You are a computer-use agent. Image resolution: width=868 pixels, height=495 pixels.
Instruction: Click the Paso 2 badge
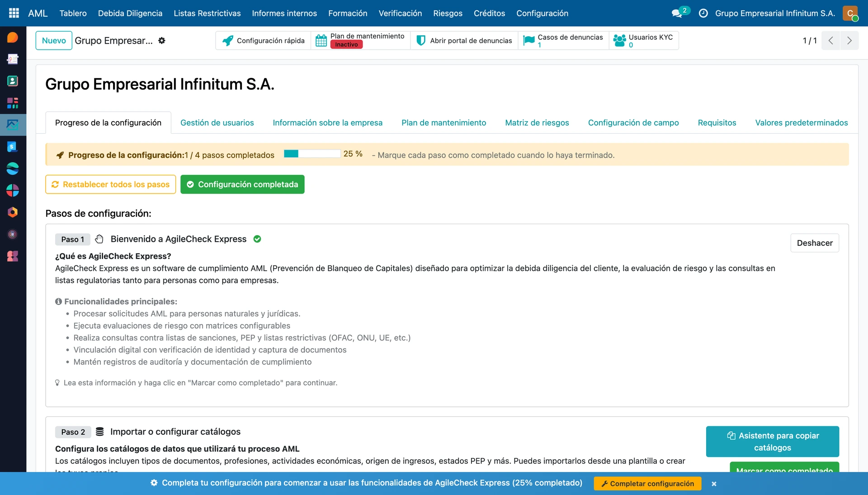73,432
